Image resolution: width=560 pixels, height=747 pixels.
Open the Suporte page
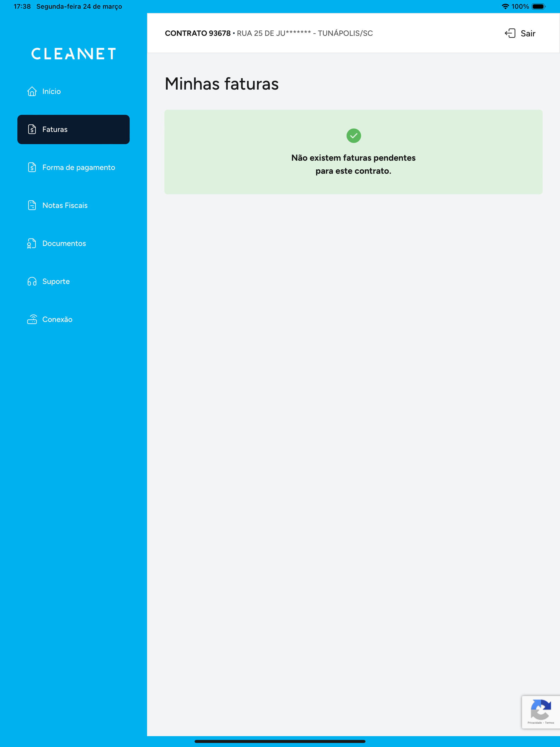[x=73, y=281]
